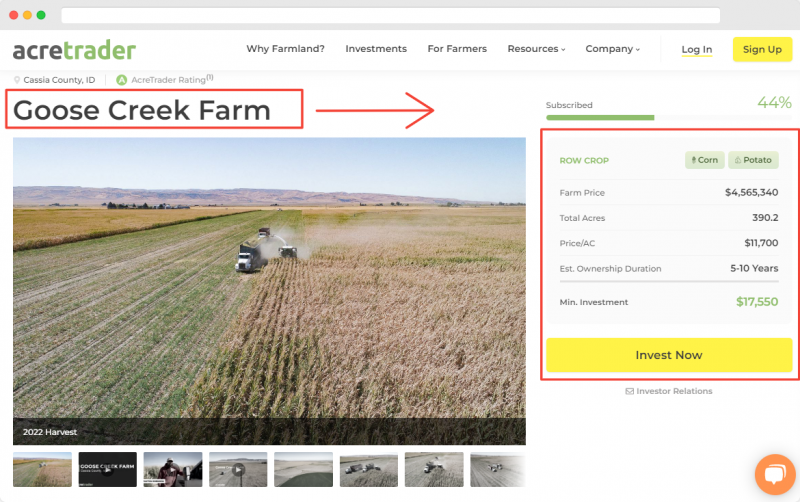
Task: Click the AcreTrader Rating label
Action: click(172, 80)
